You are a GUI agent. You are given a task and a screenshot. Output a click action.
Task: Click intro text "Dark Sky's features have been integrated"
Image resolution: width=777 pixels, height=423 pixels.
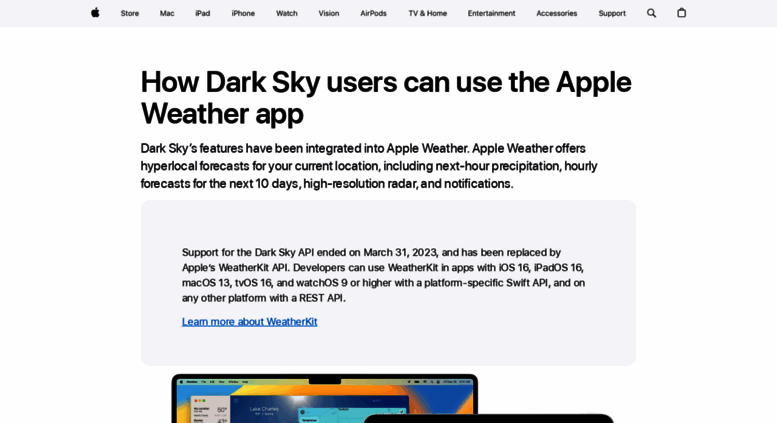[369, 166]
